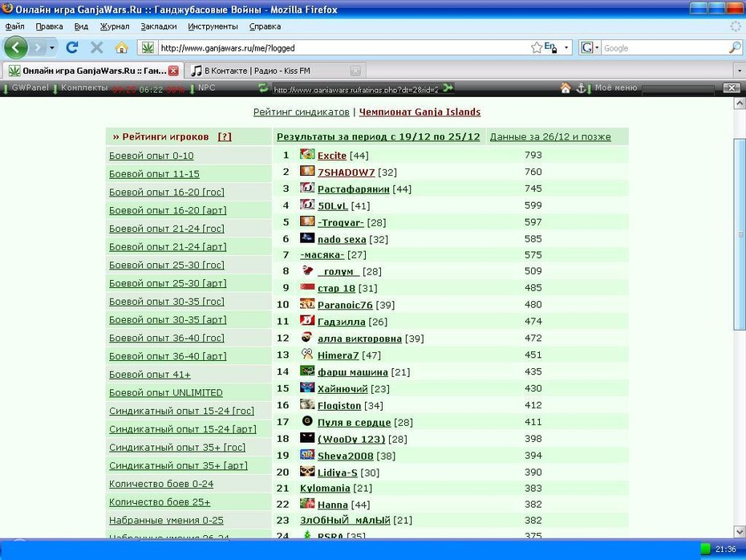Open Боевой опыт UNLIMITED rating
This screenshot has height=560, width=746.
click(x=165, y=392)
